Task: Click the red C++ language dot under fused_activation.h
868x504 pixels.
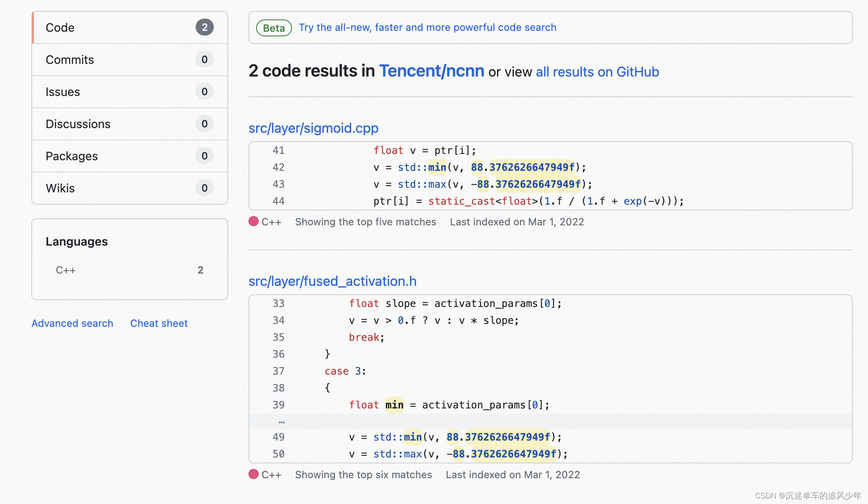Action: (254, 474)
